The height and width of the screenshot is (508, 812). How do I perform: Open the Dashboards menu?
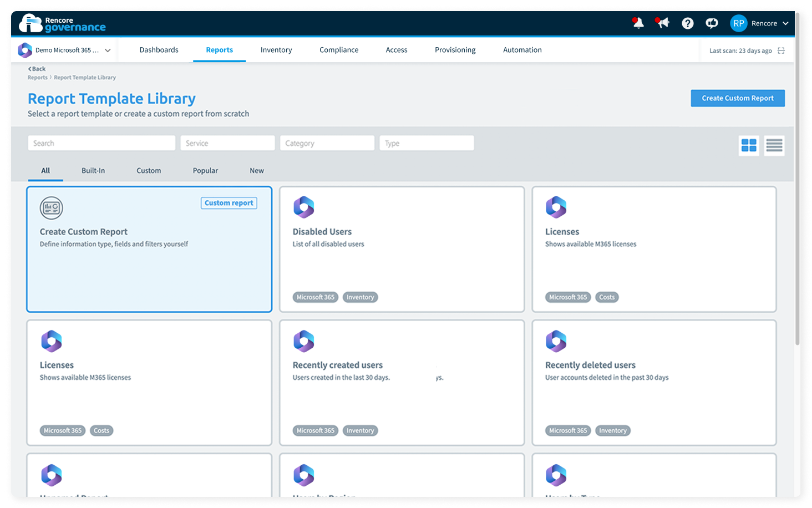tap(159, 50)
